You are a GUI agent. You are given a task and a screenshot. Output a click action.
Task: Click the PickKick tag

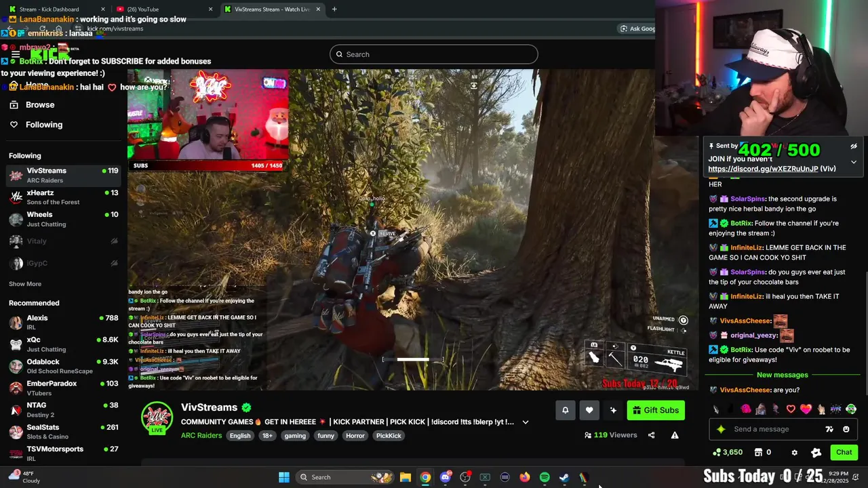pyautogui.click(x=389, y=436)
